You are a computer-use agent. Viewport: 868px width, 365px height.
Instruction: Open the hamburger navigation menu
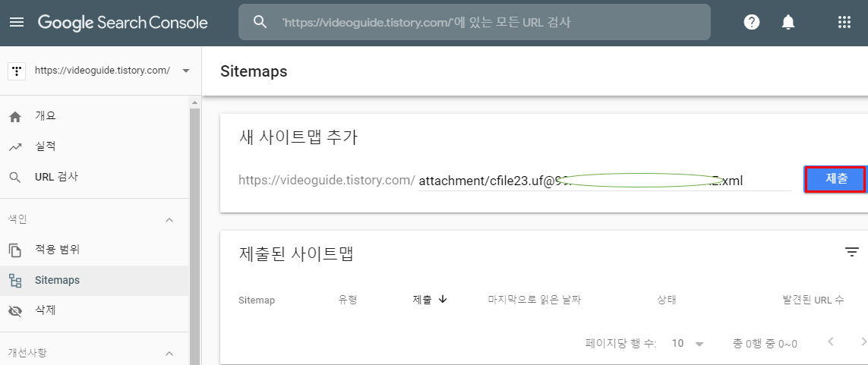pyautogui.click(x=17, y=23)
